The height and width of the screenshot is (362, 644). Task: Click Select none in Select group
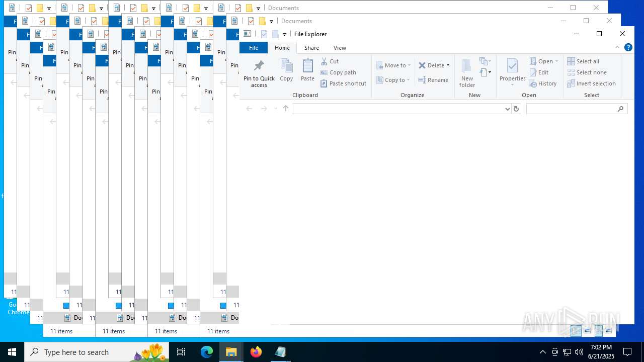tap(587, 72)
